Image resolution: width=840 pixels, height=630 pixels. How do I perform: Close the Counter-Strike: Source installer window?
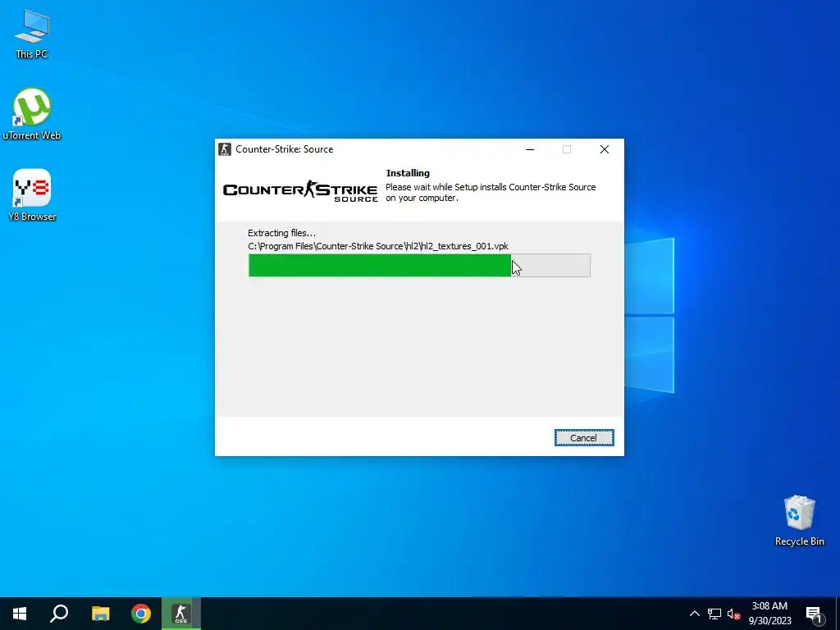click(x=605, y=149)
